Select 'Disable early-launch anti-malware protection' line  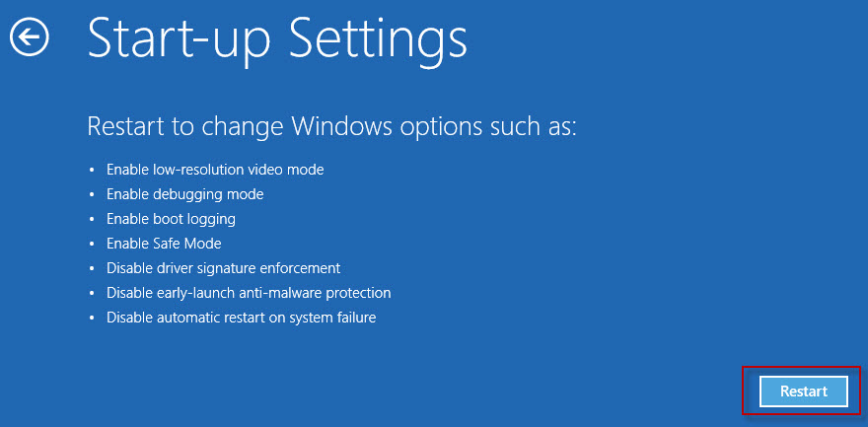pyautogui.click(x=249, y=293)
